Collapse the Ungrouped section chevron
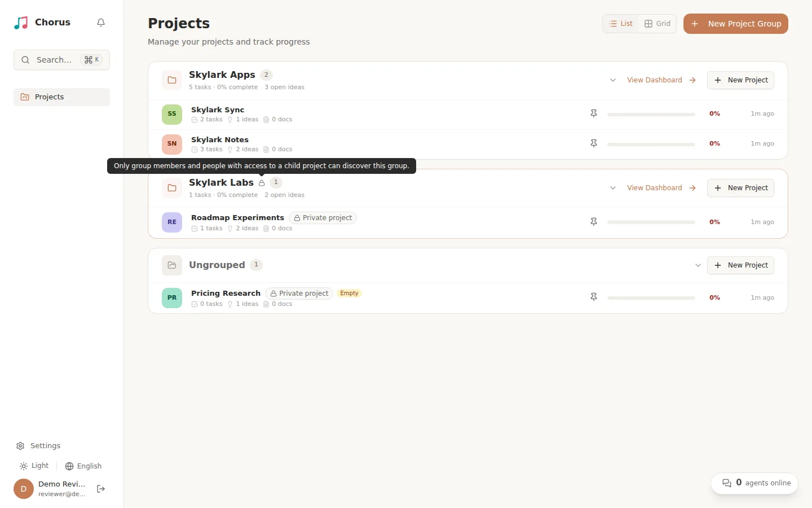Viewport: 812px width, 508px height. pyautogui.click(x=698, y=265)
